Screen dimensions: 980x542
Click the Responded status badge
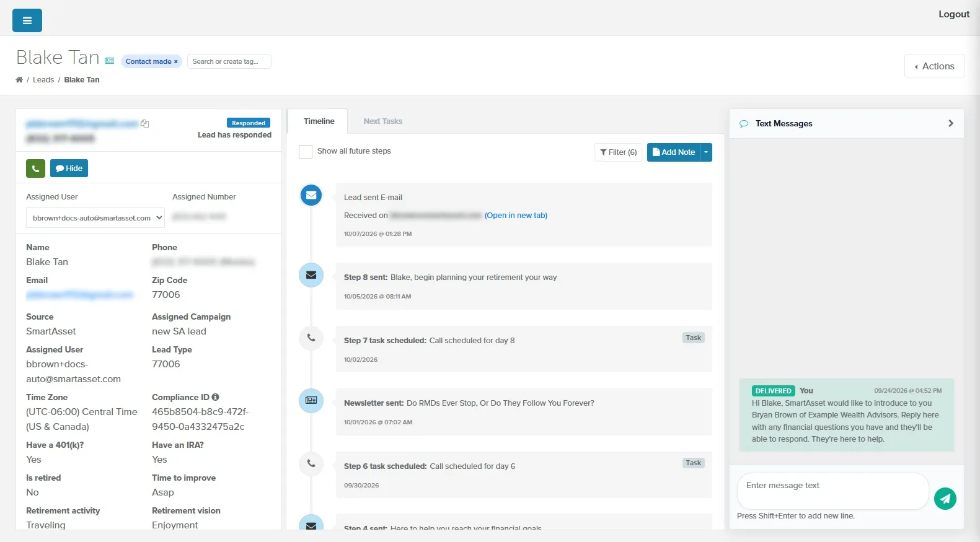[249, 123]
